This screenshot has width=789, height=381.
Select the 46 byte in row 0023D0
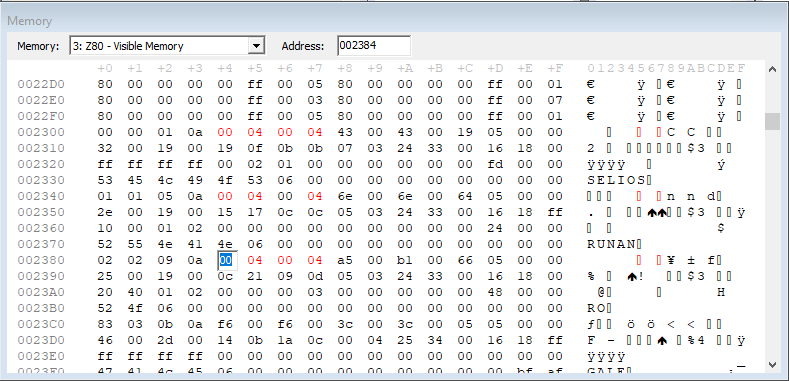[105, 340]
